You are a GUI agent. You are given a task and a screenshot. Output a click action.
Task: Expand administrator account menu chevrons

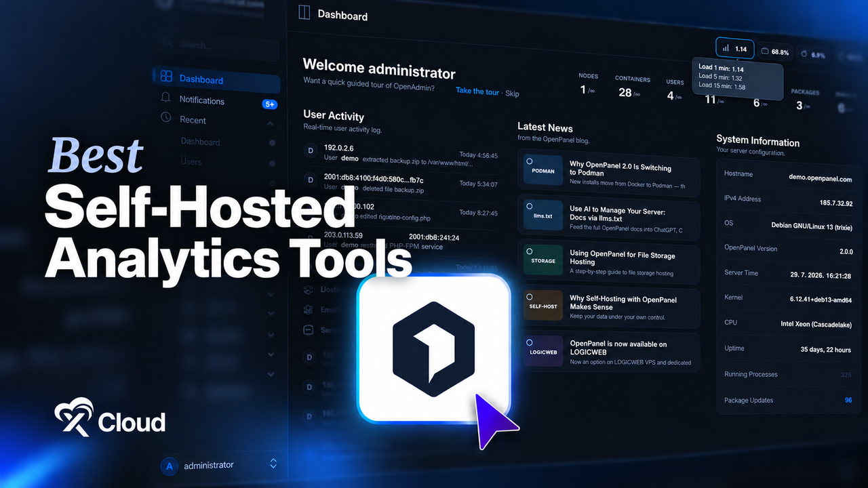[273, 464]
